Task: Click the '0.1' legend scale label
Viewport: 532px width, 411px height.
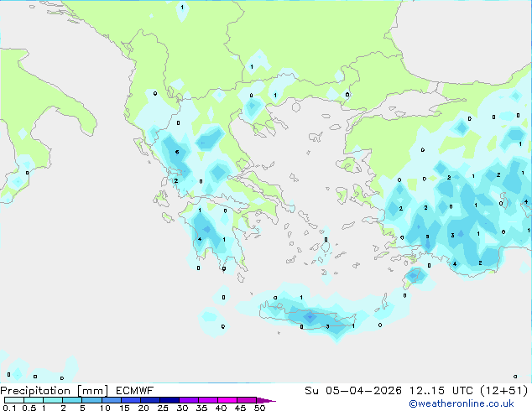Action: pos(9,408)
